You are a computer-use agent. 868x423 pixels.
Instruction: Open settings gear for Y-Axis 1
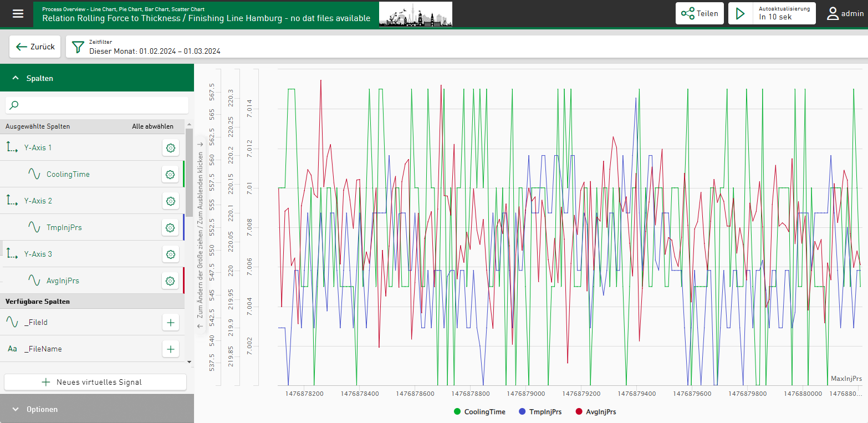point(170,148)
